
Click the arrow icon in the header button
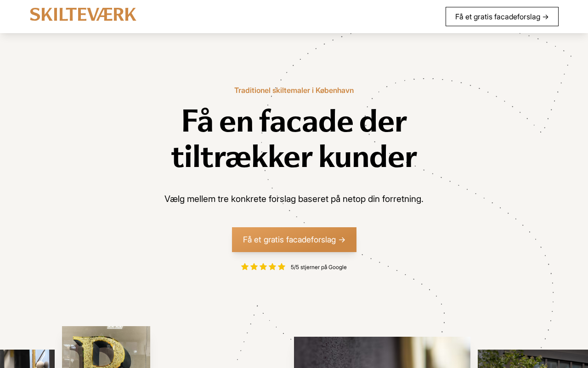(546, 17)
